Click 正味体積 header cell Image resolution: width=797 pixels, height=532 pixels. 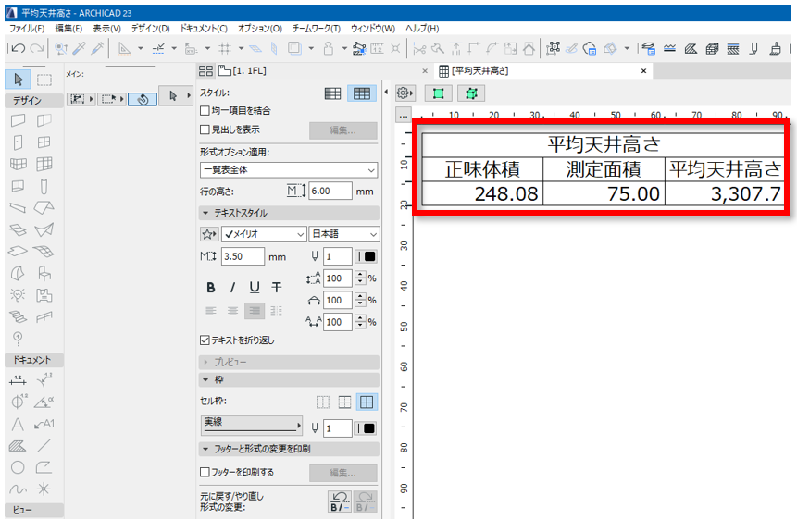[482, 169]
